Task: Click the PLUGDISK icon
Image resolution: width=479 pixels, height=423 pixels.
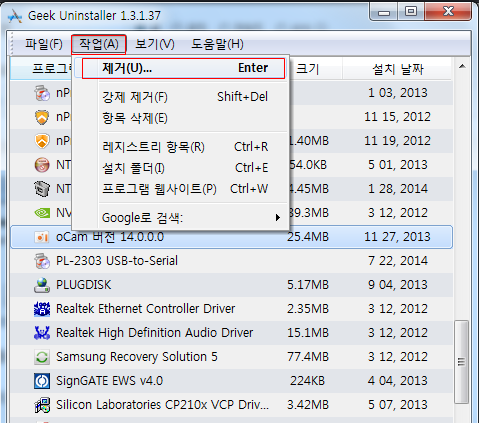Action: tap(42, 285)
